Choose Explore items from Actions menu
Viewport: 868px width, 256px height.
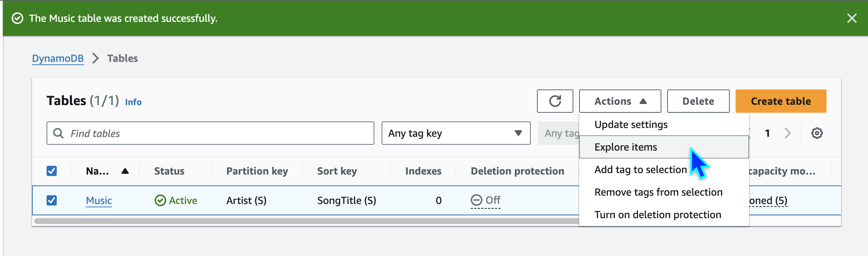click(x=664, y=147)
